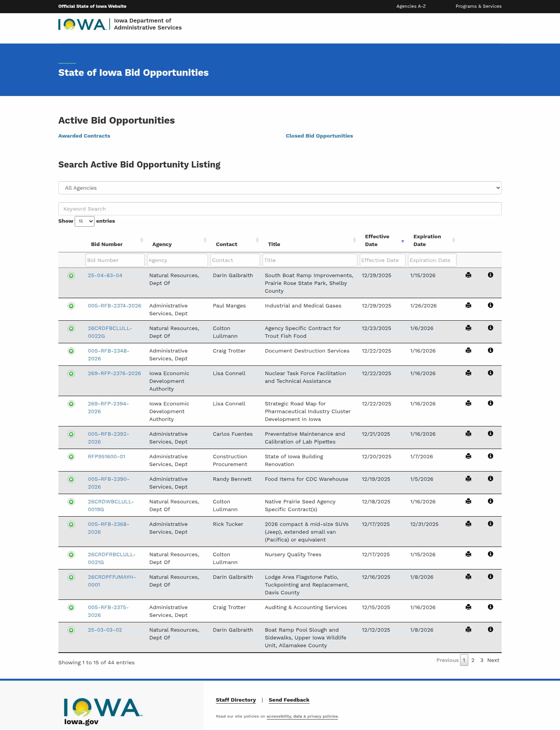Expand the Document Destruction Services row
The height and width of the screenshot is (730, 560).
pos(71,351)
